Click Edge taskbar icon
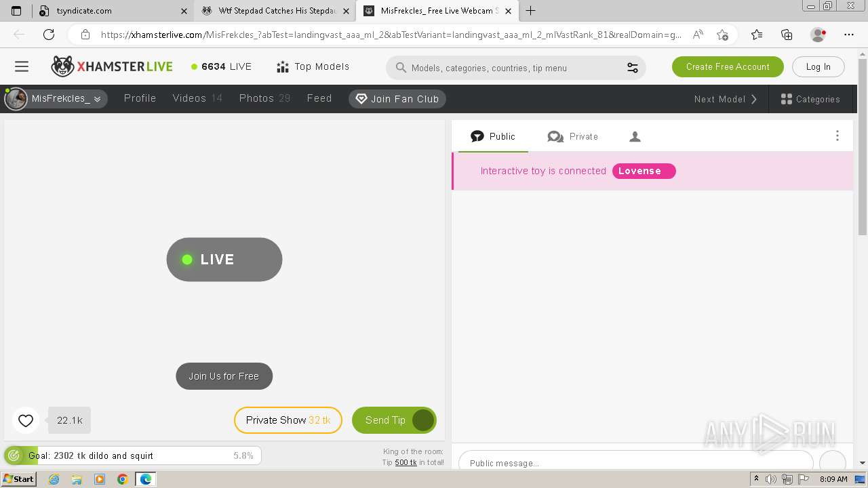The width and height of the screenshot is (868, 488). tap(146, 479)
